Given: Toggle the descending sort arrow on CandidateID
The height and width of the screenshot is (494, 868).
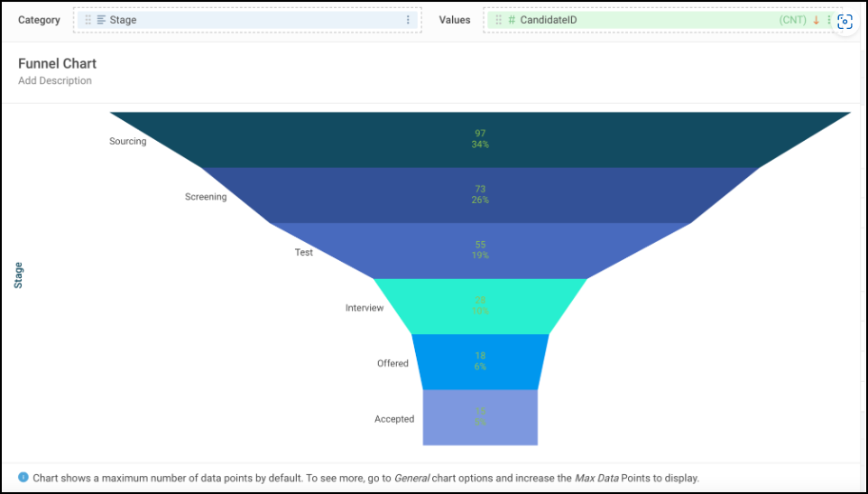Looking at the screenshot, I should [817, 20].
